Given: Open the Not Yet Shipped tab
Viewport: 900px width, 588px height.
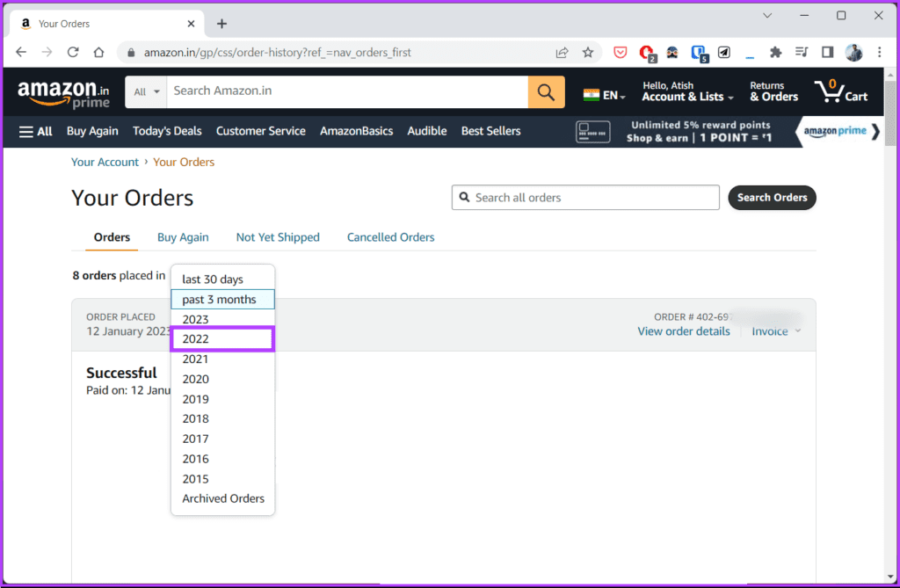Looking at the screenshot, I should tap(278, 237).
